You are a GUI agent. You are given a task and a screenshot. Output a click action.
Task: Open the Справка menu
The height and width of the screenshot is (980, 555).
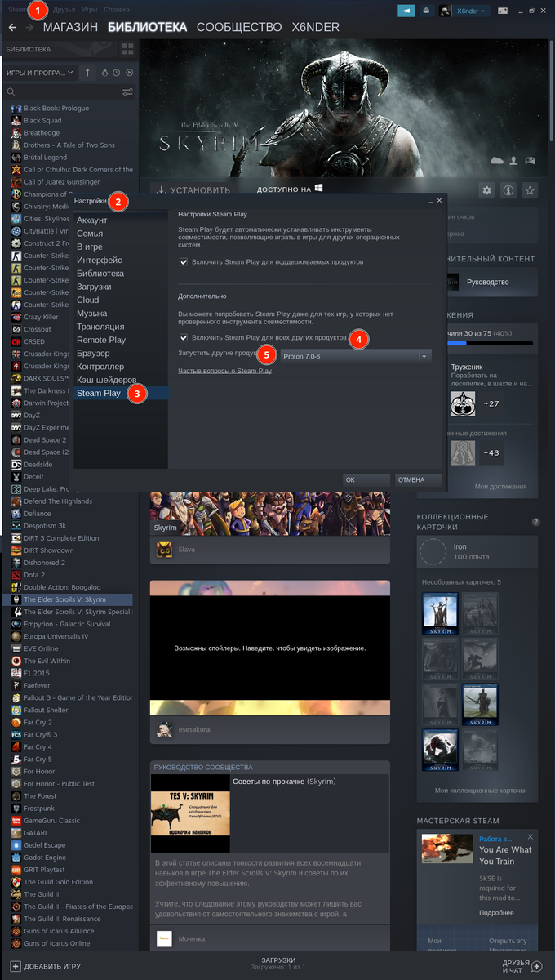tap(117, 10)
